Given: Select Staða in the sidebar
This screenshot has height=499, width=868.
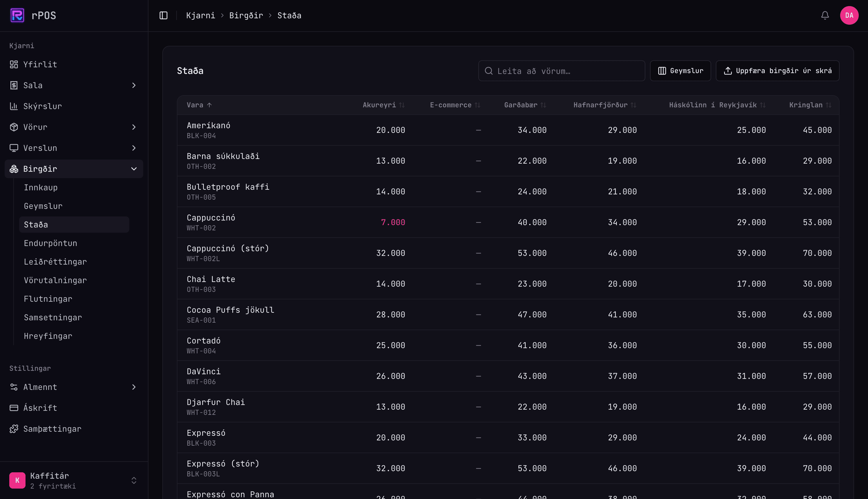Looking at the screenshot, I should [74, 225].
